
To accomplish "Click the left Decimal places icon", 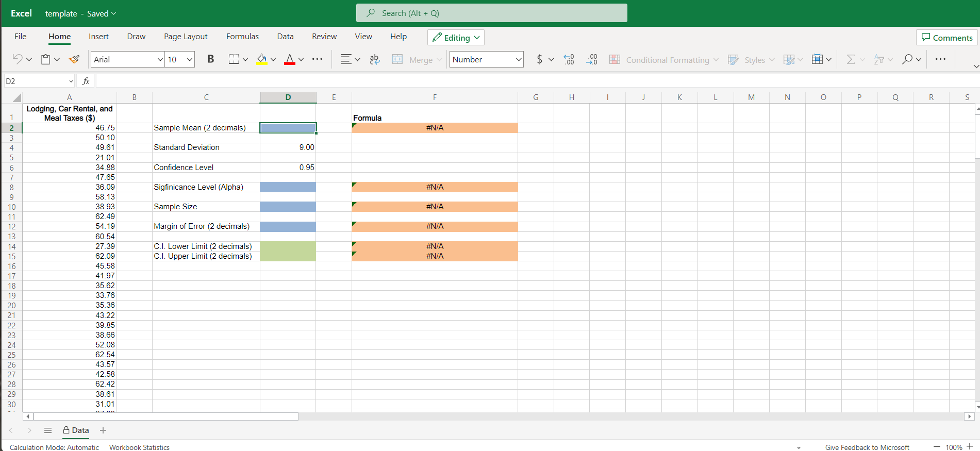I will pyautogui.click(x=569, y=59).
